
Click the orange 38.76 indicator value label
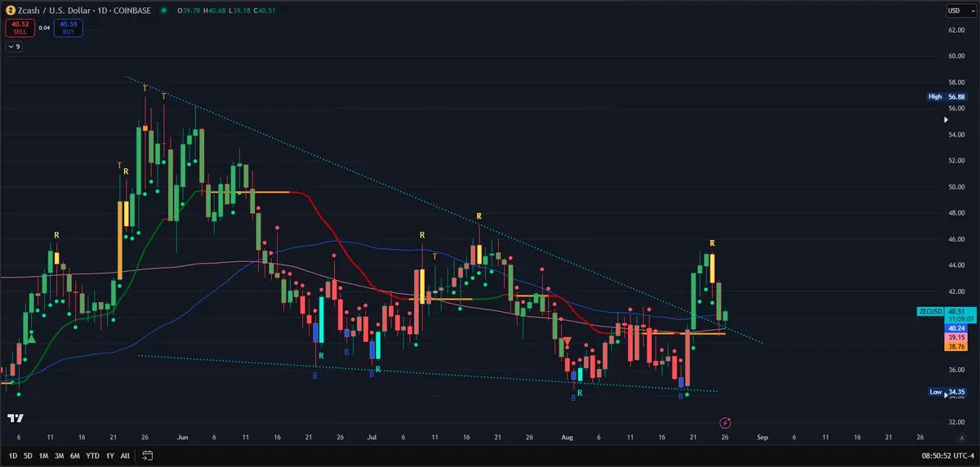click(x=957, y=347)
